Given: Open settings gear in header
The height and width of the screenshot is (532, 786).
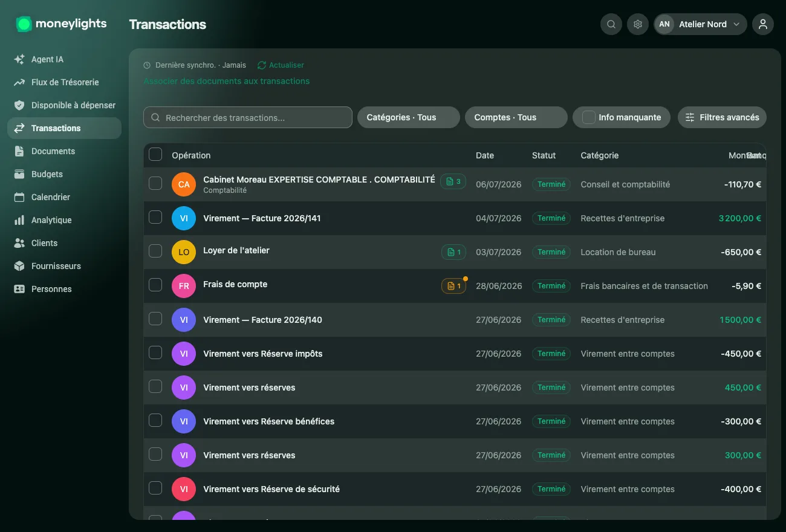Looking at the screenshot, I should point(638,24).
